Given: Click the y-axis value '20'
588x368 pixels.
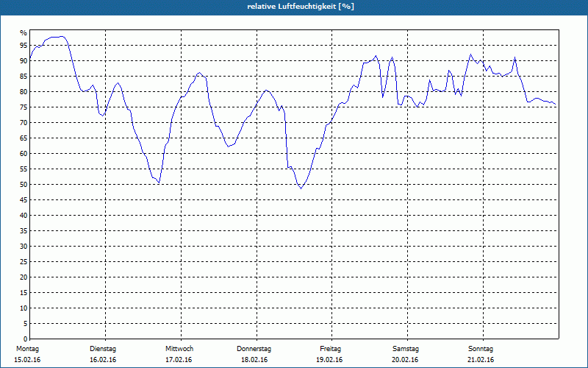Looking at the screenshot, I should [x=24, y=277].
